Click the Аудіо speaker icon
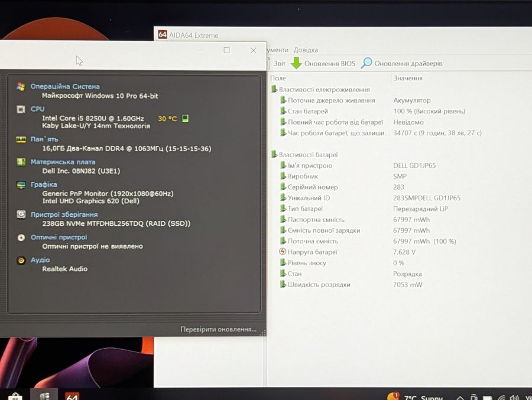The image size is (532, 400). (21, 260)
